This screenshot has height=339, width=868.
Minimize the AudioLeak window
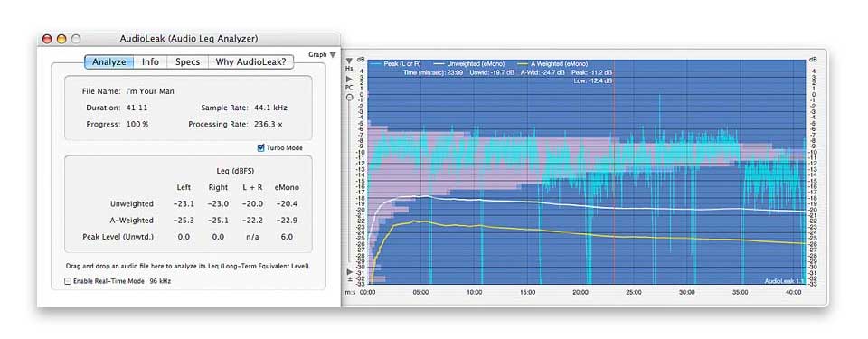point(61,39)
